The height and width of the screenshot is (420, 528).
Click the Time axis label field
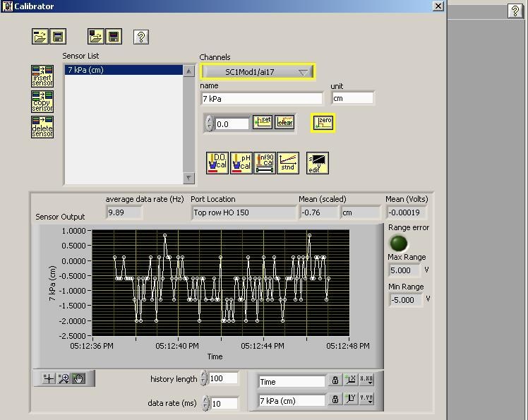point(292,382)
